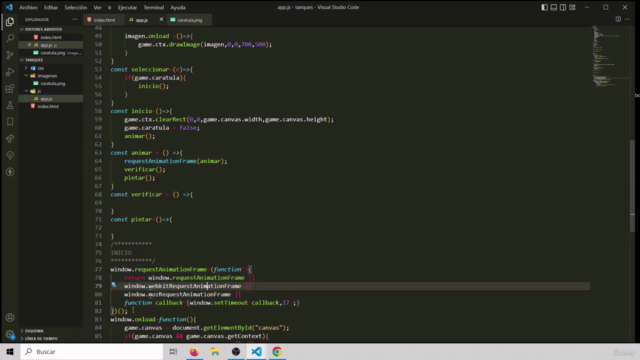Click line number 68 in gutter
Viewport: 640px width, 360px height.
pyautogui.click(x=98, y=195)
